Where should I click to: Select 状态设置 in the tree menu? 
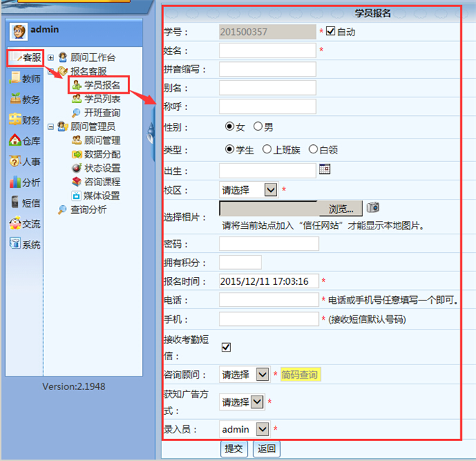(102, 168)
